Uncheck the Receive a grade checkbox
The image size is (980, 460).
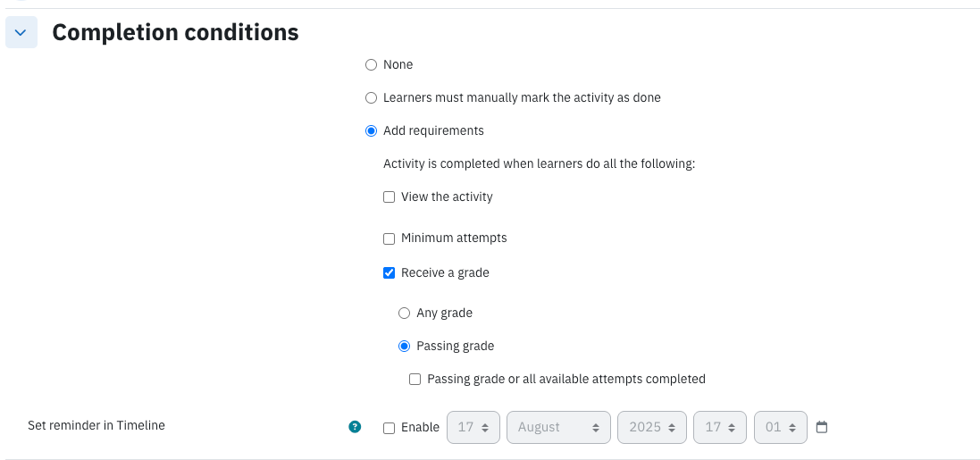coord(389,272)
